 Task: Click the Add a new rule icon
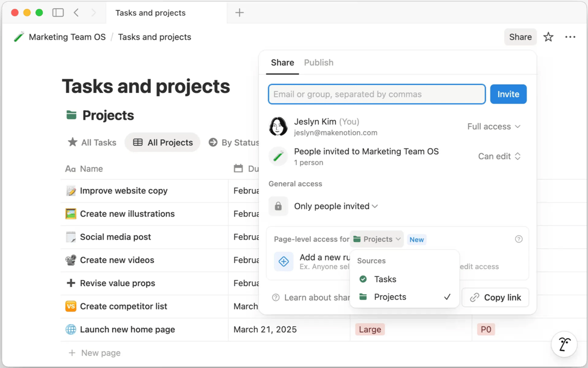pyautogui.click(x=283, y=262)
